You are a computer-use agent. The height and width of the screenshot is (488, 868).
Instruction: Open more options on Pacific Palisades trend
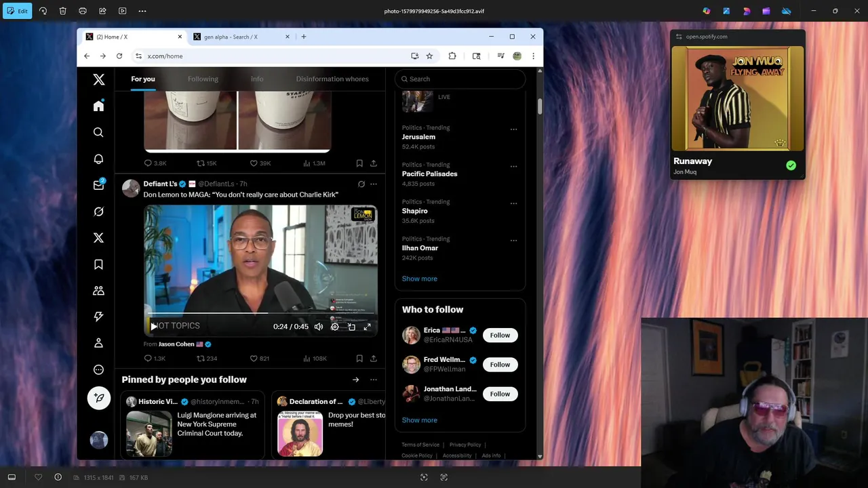click(x=513, y=166)
